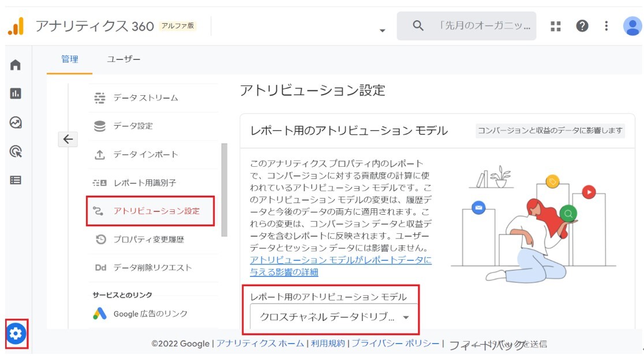Open the three-dot more options menu
The width and height of the screenshot is (644, 359).
pos(606,26)
